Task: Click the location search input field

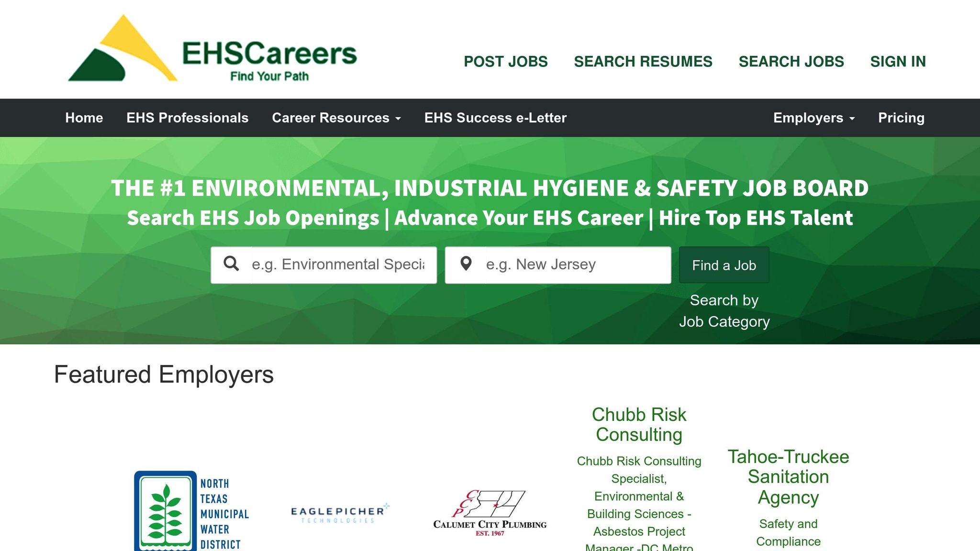Action: (x=565, y=264)
